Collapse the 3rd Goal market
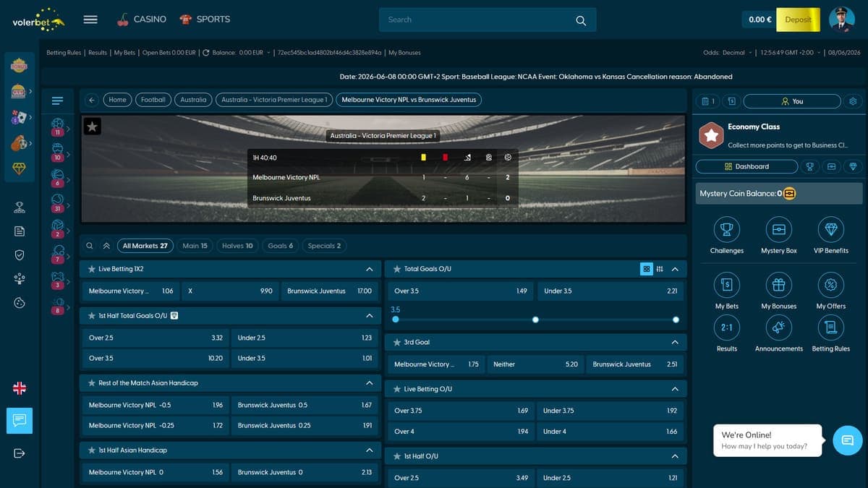 click(x=675, y=342)
